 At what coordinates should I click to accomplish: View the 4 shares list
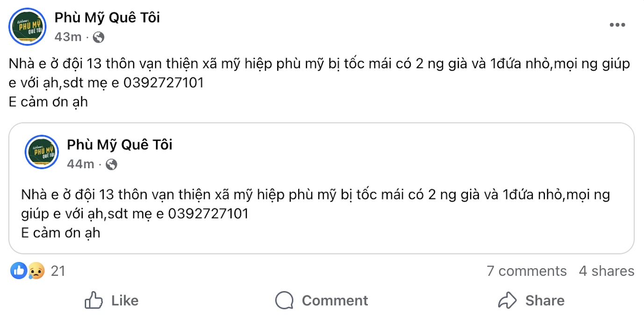pyautogui.click(x=606, y=271)
